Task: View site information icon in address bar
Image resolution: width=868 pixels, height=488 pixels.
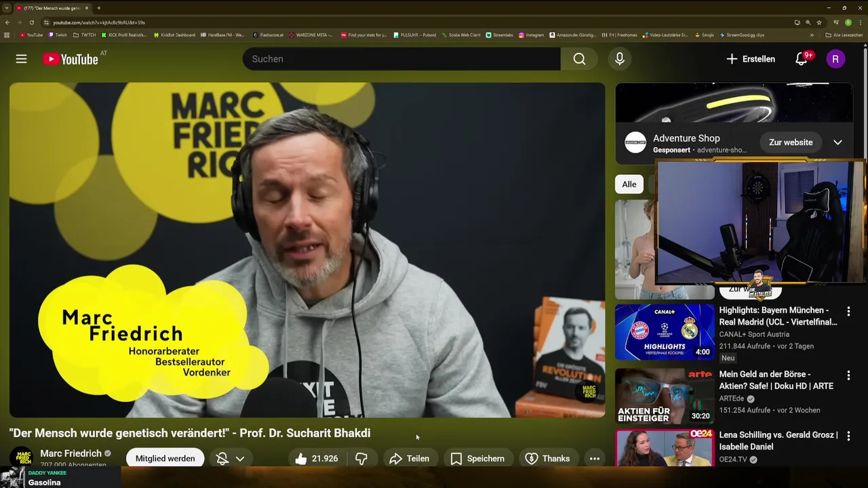Action: [x=46, y=22]
